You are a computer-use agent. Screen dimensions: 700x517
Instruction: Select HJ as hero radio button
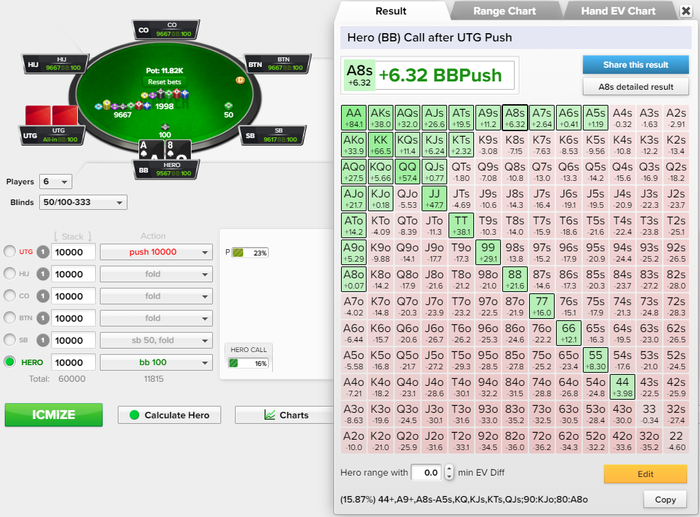click(x=9, y=273)
